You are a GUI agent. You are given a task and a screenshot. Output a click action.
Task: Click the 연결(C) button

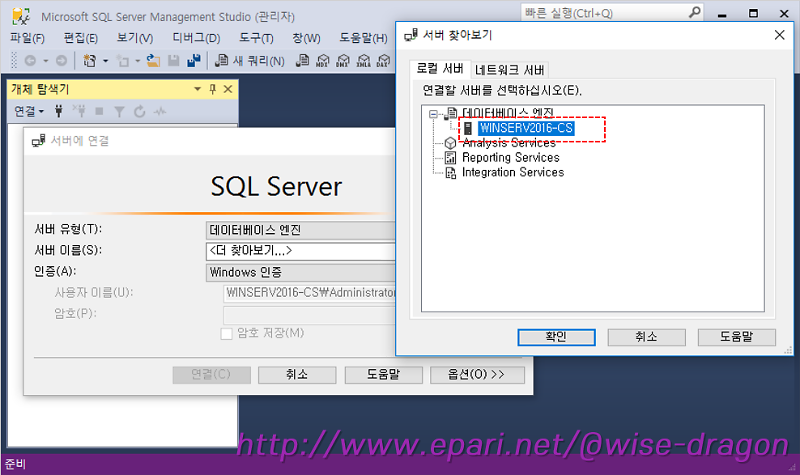[x=211, y=374]
